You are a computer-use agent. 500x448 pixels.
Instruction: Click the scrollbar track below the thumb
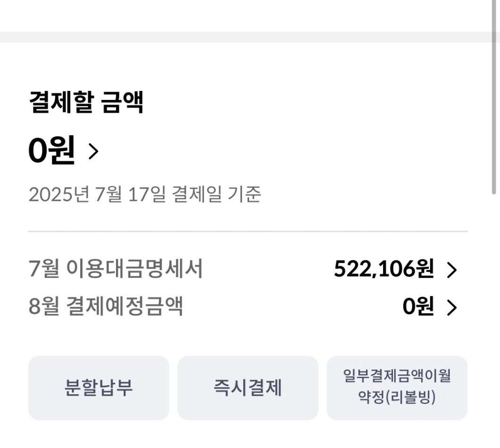tap(494, 319)
